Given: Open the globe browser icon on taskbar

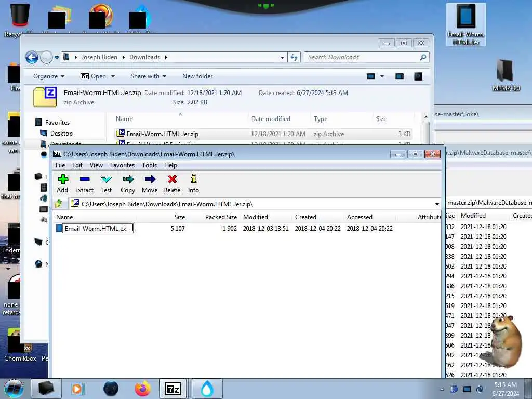Looking at the screenshot, I should click(x=111, y=389).
